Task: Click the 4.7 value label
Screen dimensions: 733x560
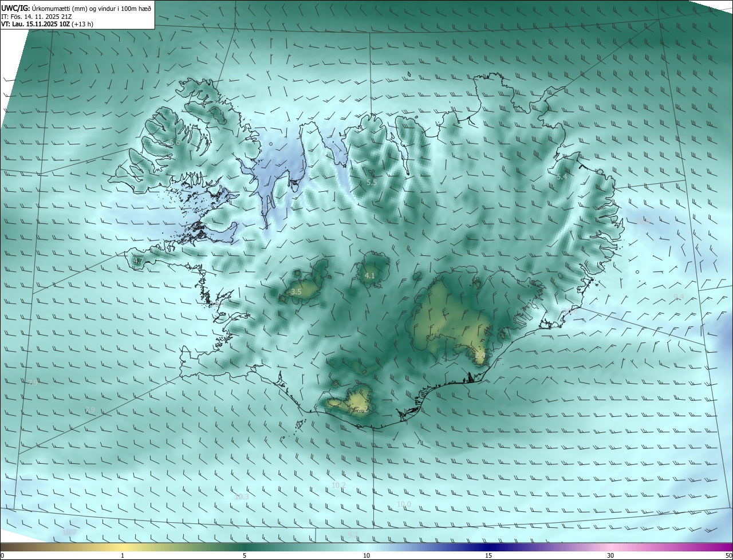Action: pyautogui.click(x=138, y=261)
